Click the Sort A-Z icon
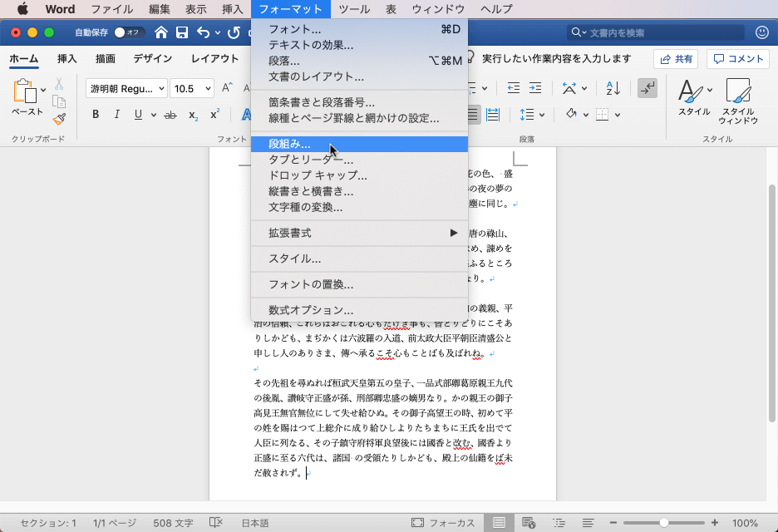The width and height of the screenshot is (778, 532). pyautogui.click(x=613, y=88)
